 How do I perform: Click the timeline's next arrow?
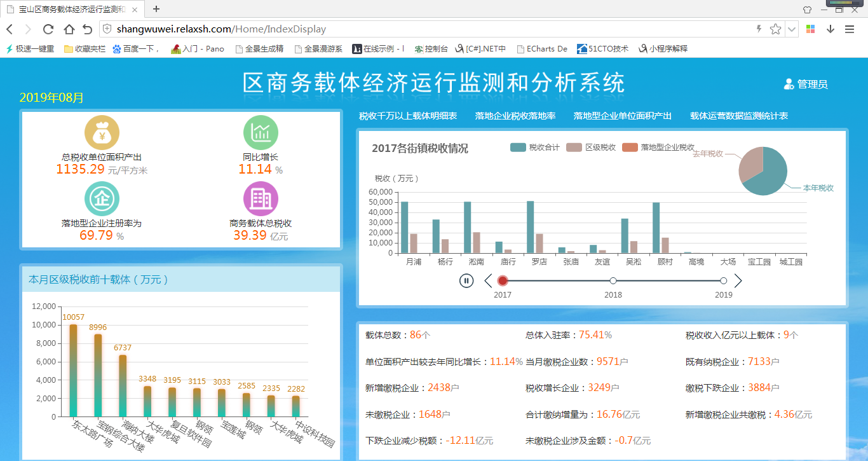coord(738,280)
